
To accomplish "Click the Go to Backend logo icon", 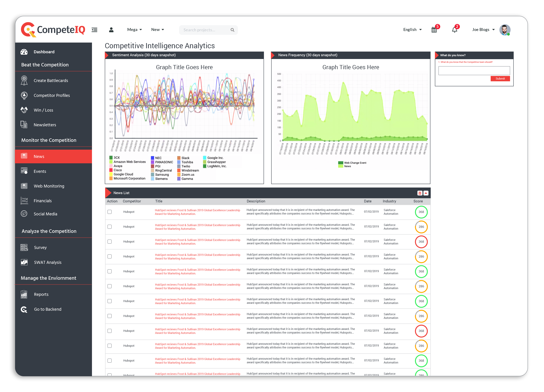I will click(24, 309).
